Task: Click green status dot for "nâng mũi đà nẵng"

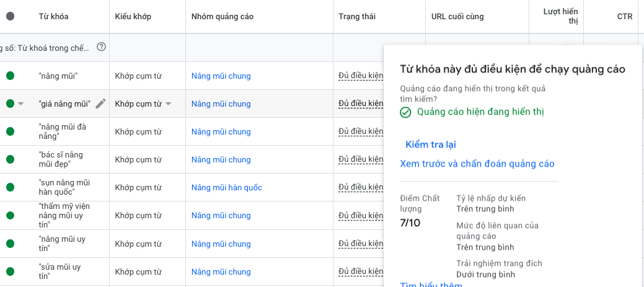Action: click(x=10, y=131)
